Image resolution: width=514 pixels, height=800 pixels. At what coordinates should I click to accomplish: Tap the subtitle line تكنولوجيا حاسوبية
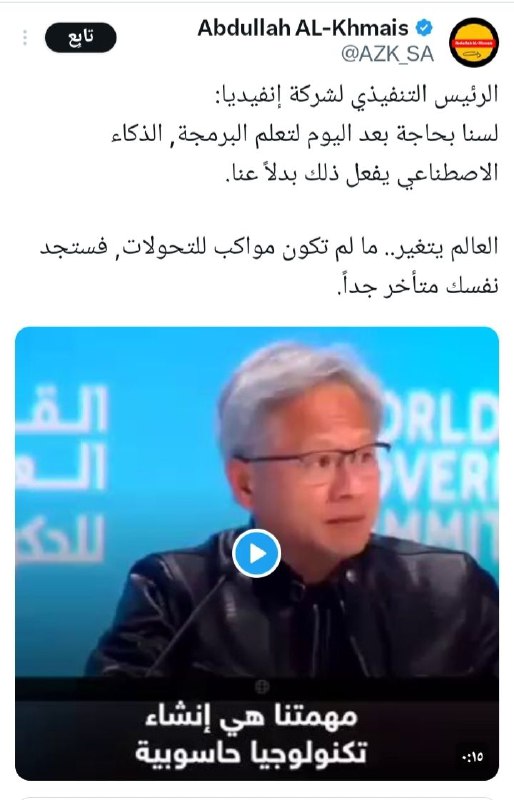[251, 752]
